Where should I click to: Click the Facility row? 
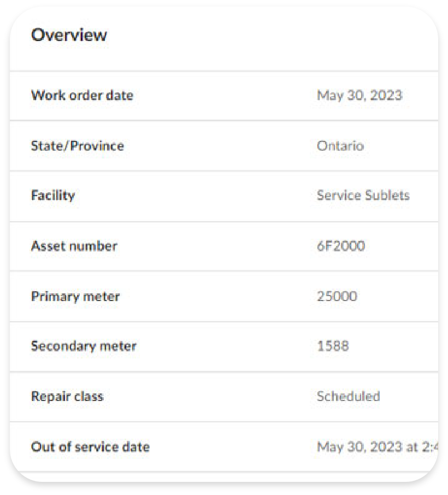pos(224,196)
